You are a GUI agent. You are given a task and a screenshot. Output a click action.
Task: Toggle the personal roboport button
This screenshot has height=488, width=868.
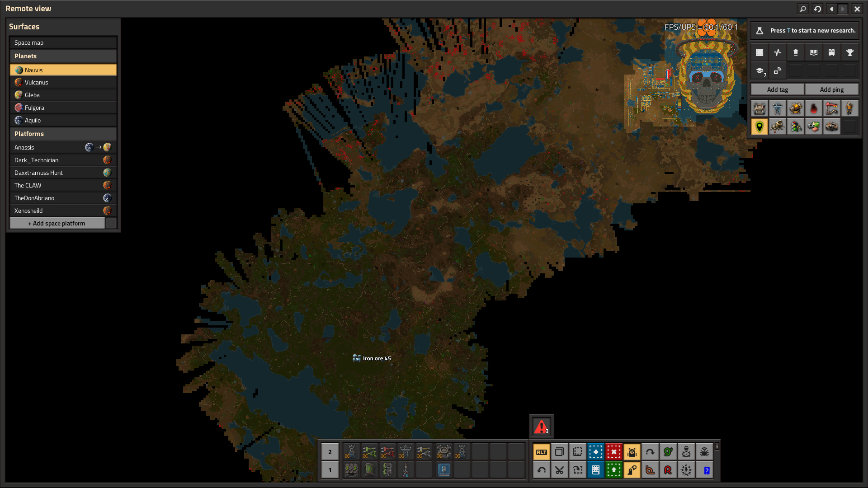[632, 452]
